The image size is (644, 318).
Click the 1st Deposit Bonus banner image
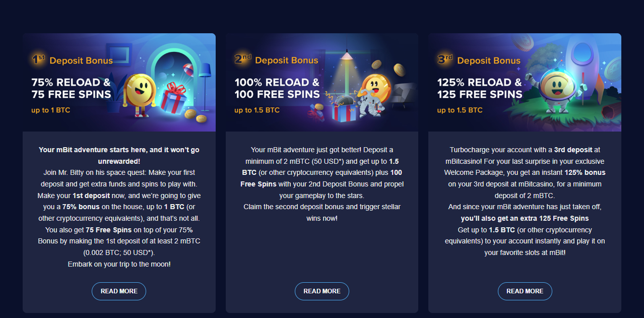click(x=119, y=82)
